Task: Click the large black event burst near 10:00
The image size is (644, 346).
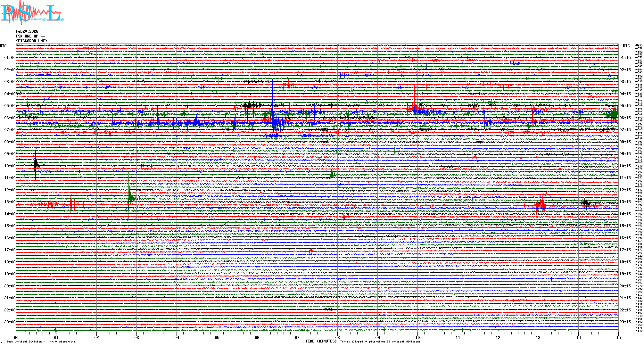Action: (36, 165)
